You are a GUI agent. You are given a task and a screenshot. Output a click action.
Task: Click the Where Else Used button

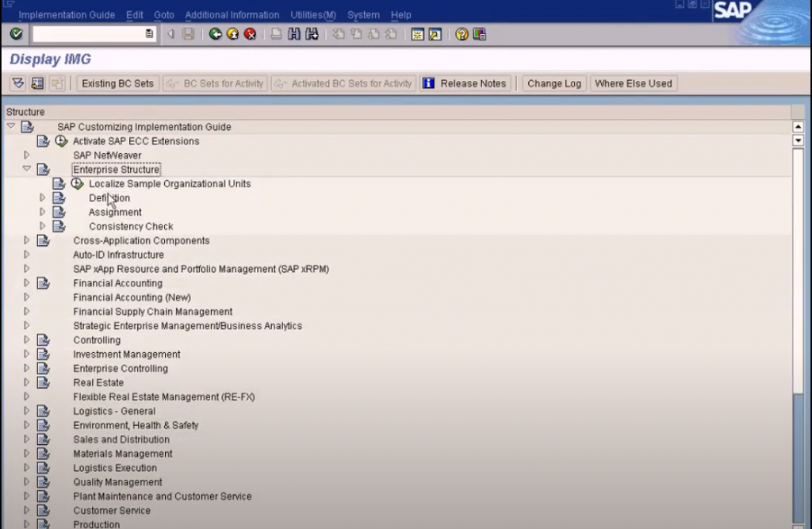634,83
